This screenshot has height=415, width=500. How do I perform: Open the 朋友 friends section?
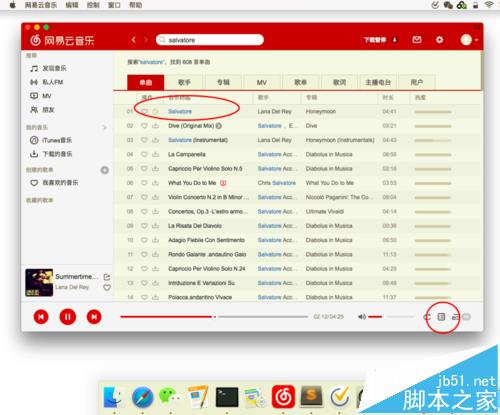42,110
